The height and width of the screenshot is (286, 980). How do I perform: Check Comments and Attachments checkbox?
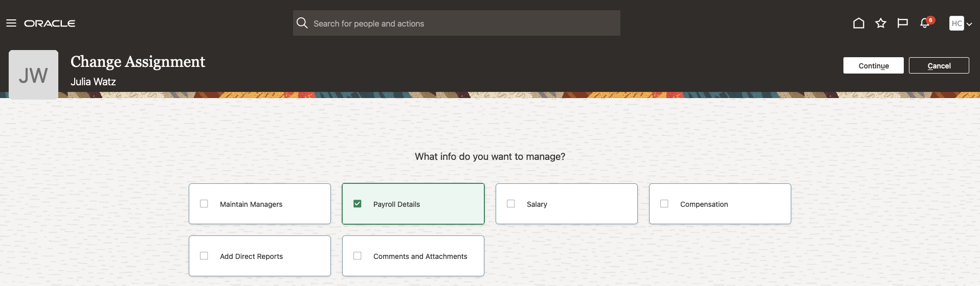pyautogui.click(x=358, y=256)
